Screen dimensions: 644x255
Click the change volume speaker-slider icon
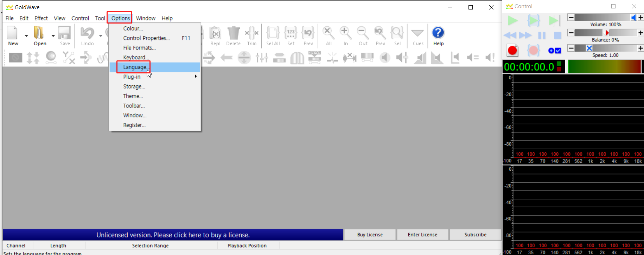point(402,58)
